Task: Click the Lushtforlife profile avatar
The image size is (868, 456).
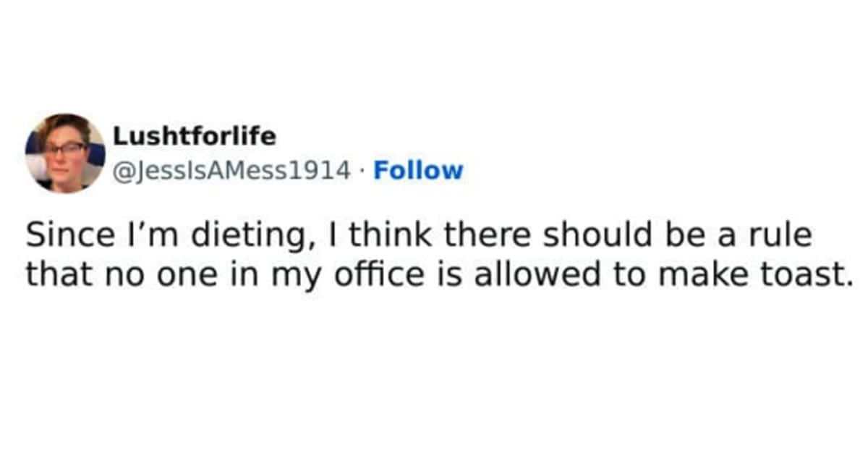Action: tap(65, 153)
